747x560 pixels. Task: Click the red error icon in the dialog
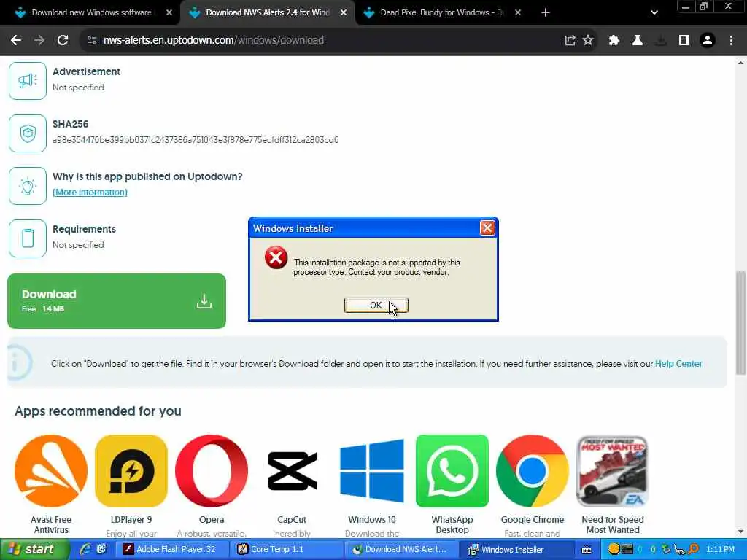[276, 257]
